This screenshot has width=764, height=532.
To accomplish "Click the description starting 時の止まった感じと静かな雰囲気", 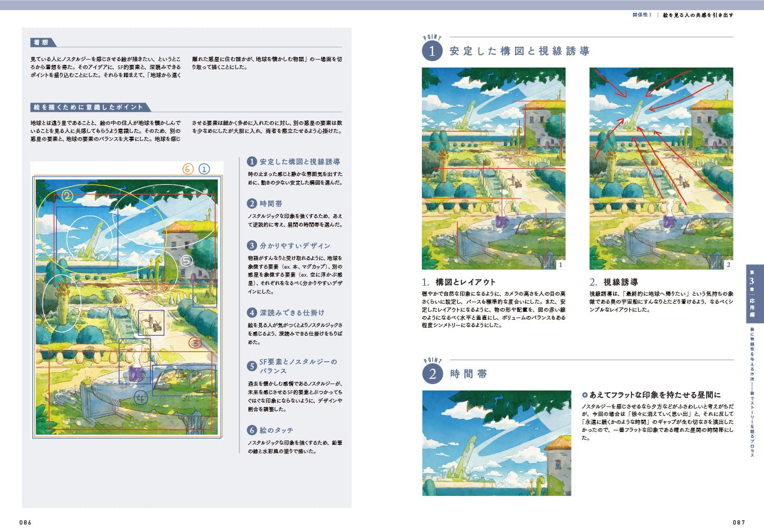I will coord(295,178).
